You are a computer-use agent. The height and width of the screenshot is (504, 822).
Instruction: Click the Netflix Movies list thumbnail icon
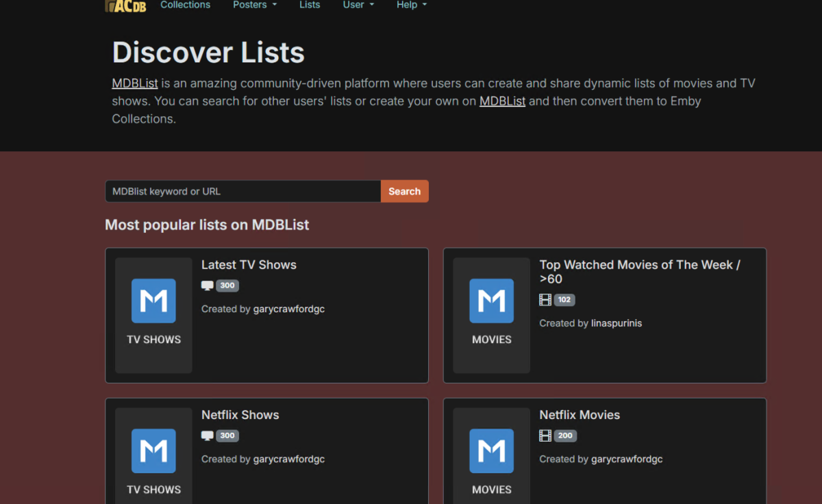[x=491, y=451]
